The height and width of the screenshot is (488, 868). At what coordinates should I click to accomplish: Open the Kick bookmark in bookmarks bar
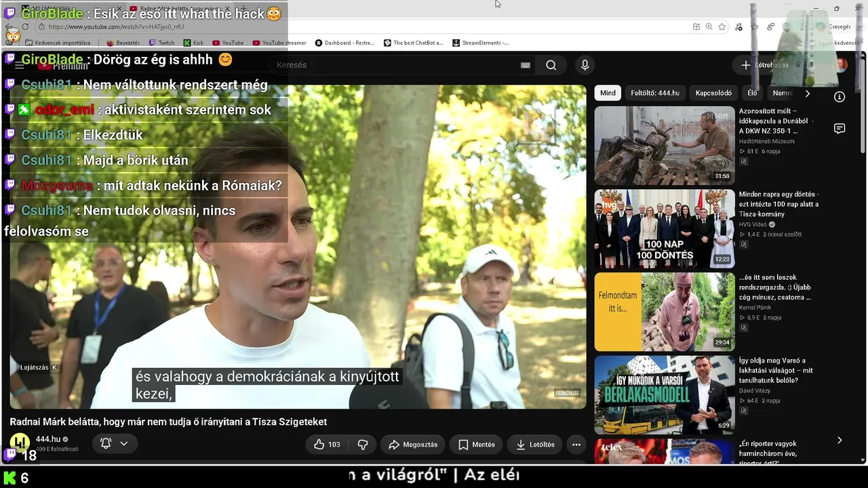tap(194, 43)
